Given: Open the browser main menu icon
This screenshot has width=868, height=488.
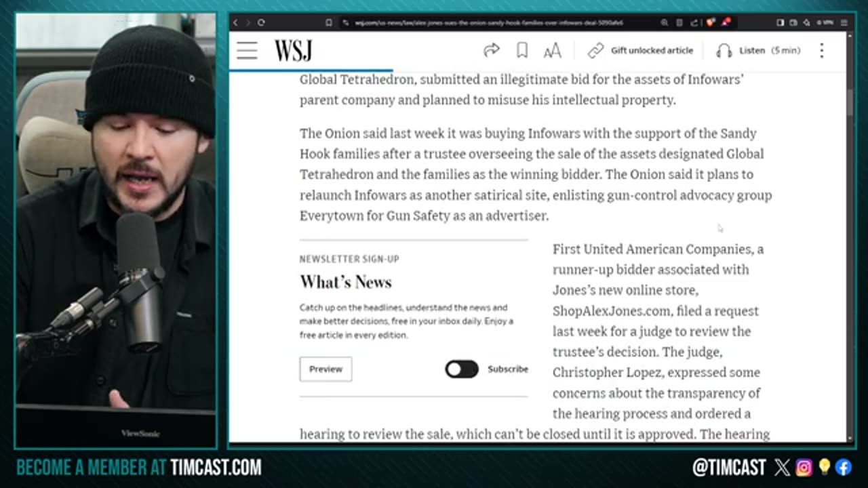Looking at the screenshot, I should 844,22.
